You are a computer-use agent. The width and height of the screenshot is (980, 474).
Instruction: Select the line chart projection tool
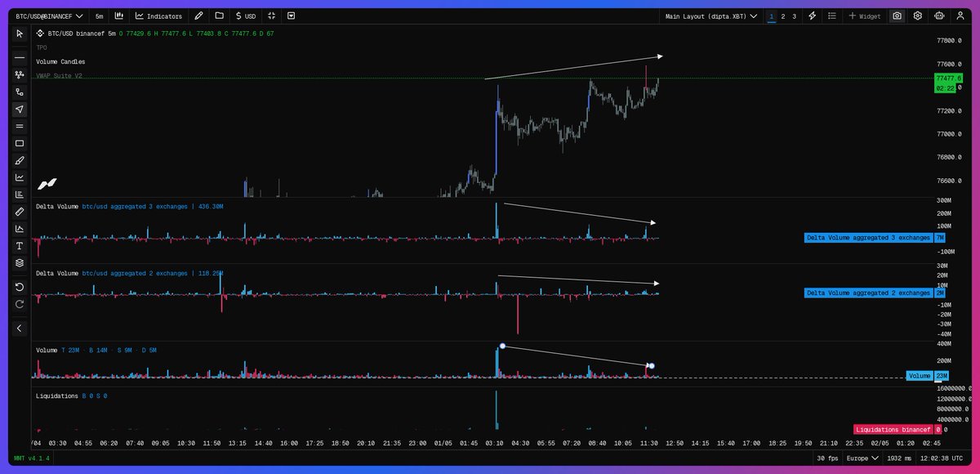(x=20, y=177)
